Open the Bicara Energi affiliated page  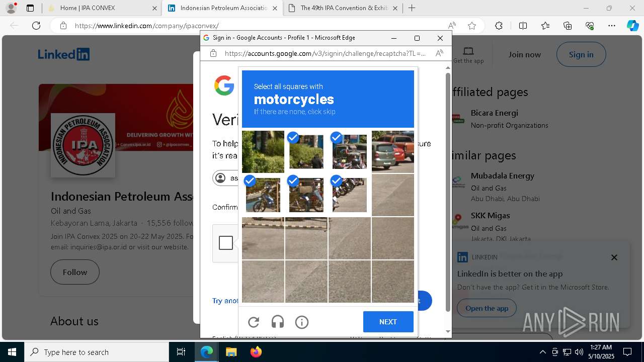coord(495,113)
